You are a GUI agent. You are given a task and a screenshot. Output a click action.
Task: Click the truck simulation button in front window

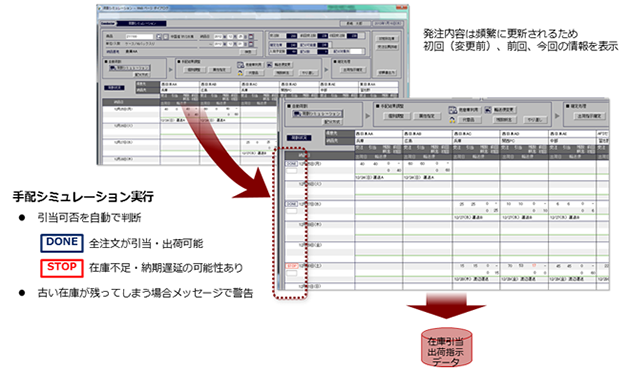317,114
